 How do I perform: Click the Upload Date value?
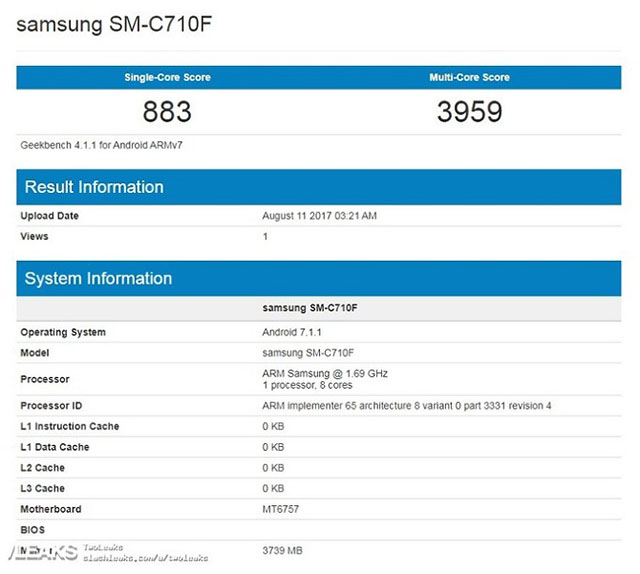(x=319, y=216)
